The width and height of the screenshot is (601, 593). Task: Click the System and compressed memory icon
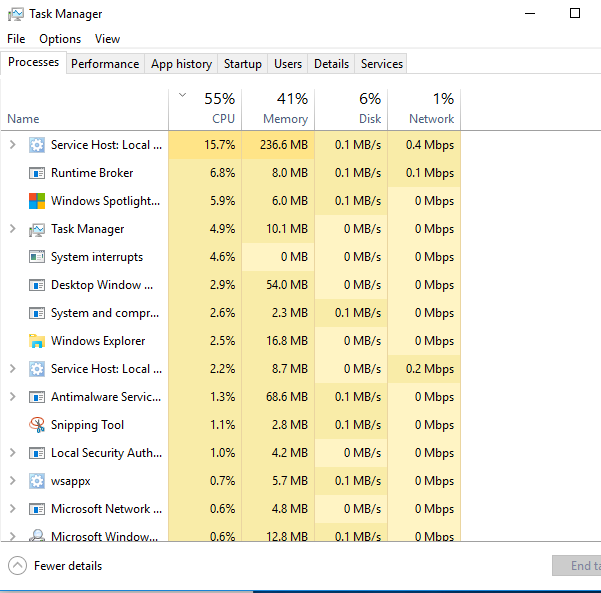pyautogui.click(x=37, y=313)
